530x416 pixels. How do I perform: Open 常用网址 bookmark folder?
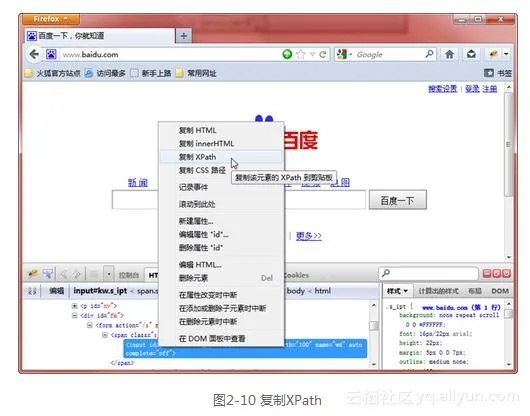(196, 73)
